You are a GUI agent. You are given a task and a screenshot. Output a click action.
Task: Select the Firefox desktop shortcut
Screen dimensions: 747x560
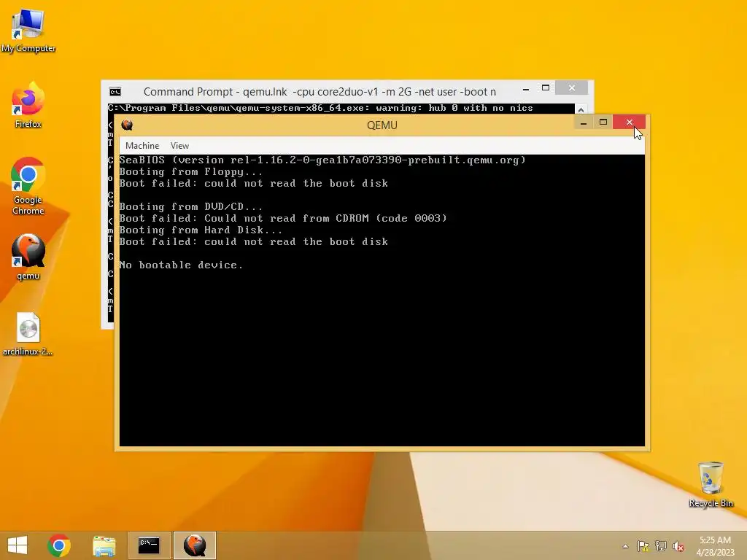click(28, 106)
